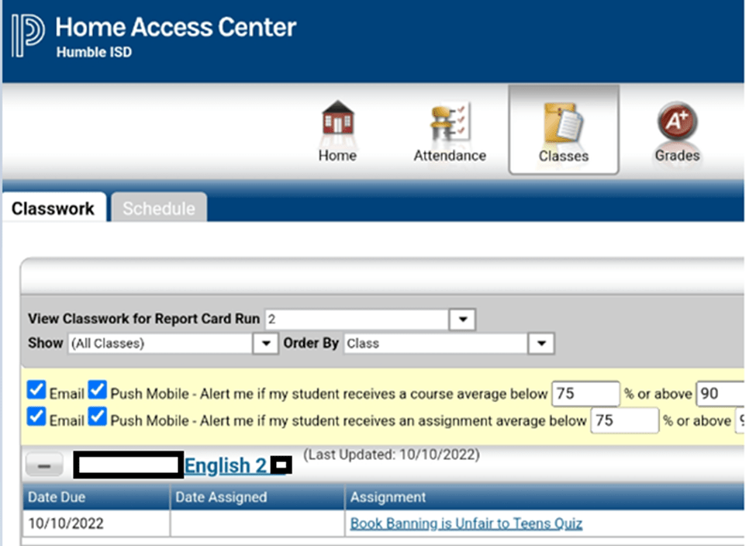Uncheck Email for assignment average alert
The width and height of the screenshot is (756, 546).
36,420
